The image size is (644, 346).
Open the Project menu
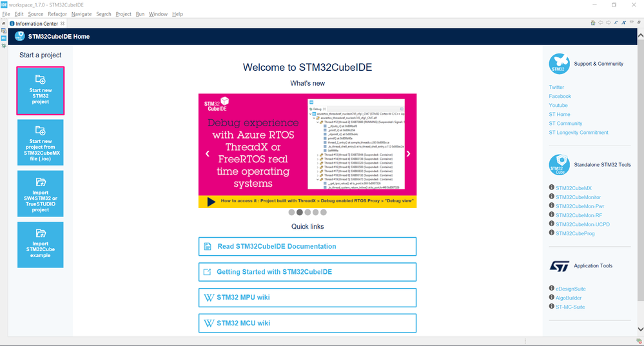(x=123, y=14)
